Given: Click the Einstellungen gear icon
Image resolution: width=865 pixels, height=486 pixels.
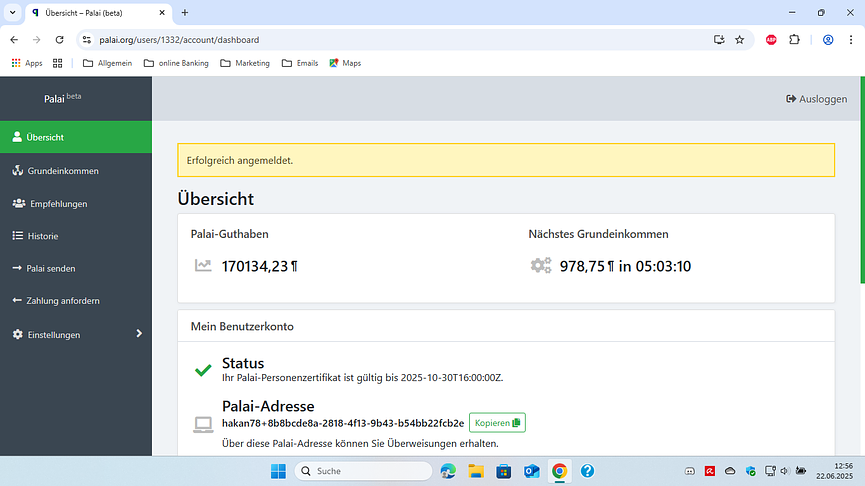Looking at the screenshot, I should [18, 334].
